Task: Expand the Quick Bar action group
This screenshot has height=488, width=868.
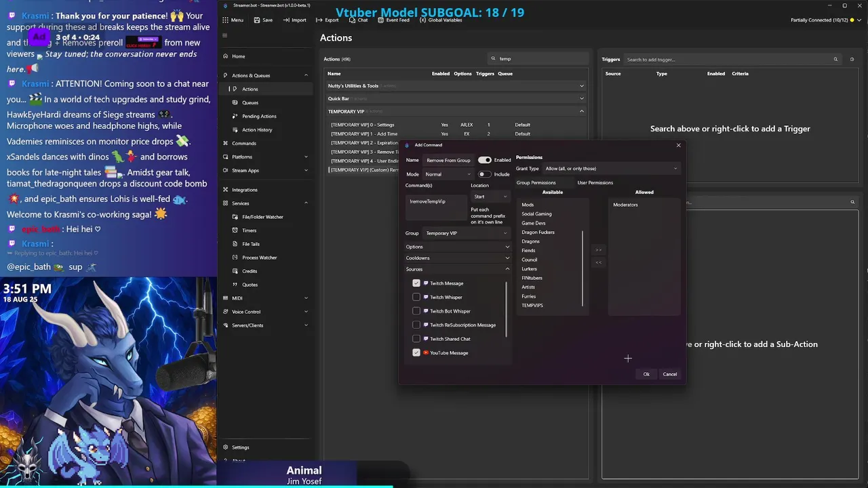Action: coord(456,98)
